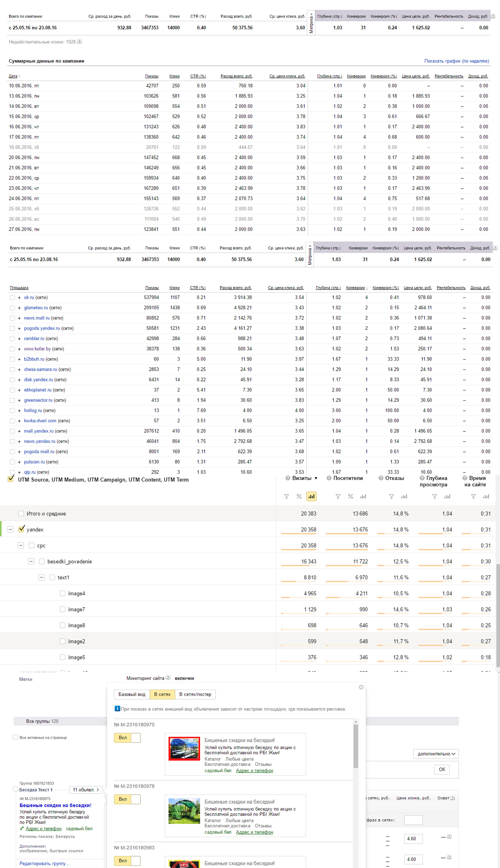Click Редактировать группу... link
500x868 pixels.
coord(44,864)
